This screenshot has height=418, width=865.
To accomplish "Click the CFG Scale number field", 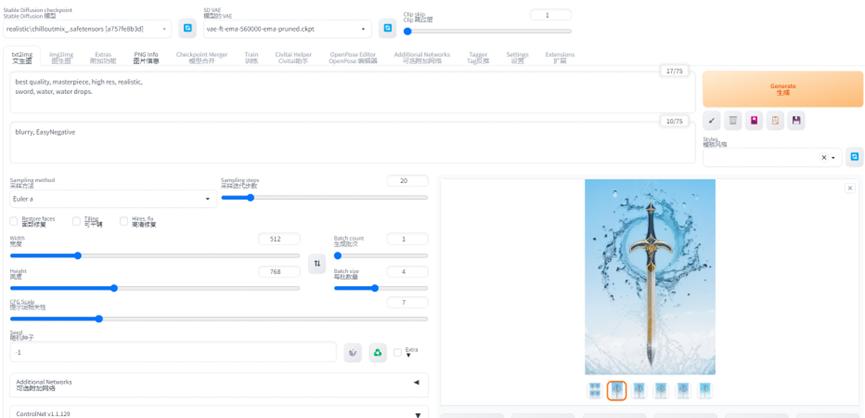I will [x=407, y=303].
